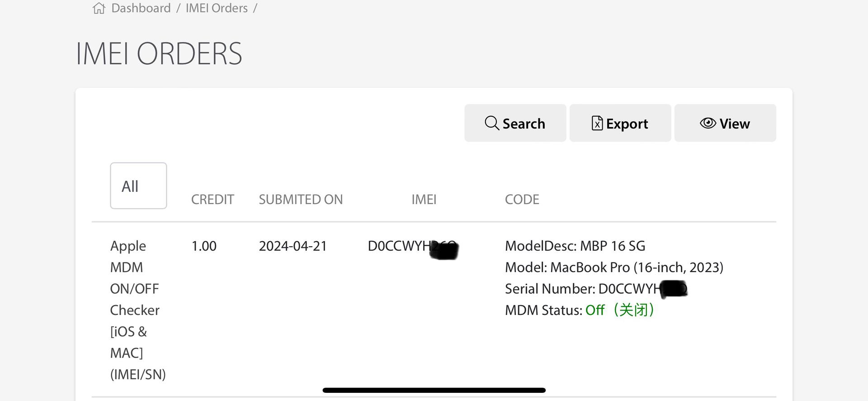868x401 pixels.
Task: Click the home icon in breadcrumb
Action: (x=99, y=8)
